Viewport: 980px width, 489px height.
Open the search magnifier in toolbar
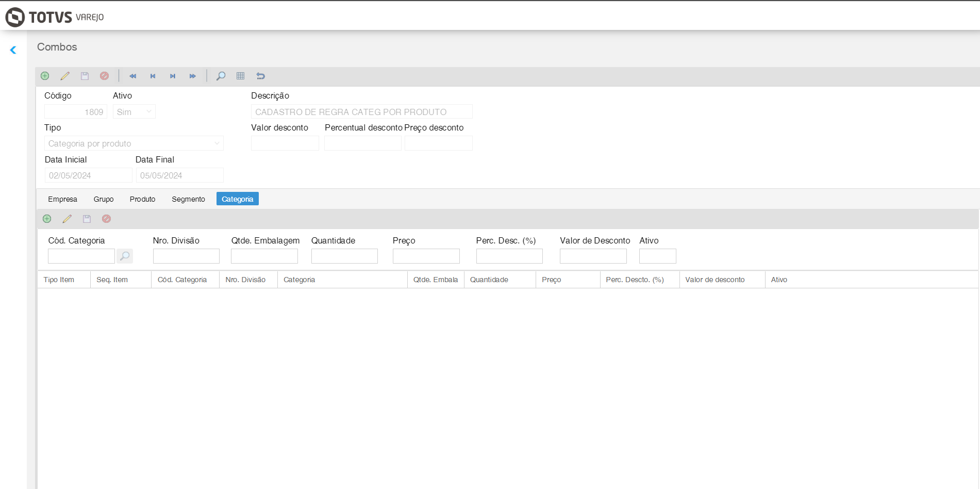221,76
